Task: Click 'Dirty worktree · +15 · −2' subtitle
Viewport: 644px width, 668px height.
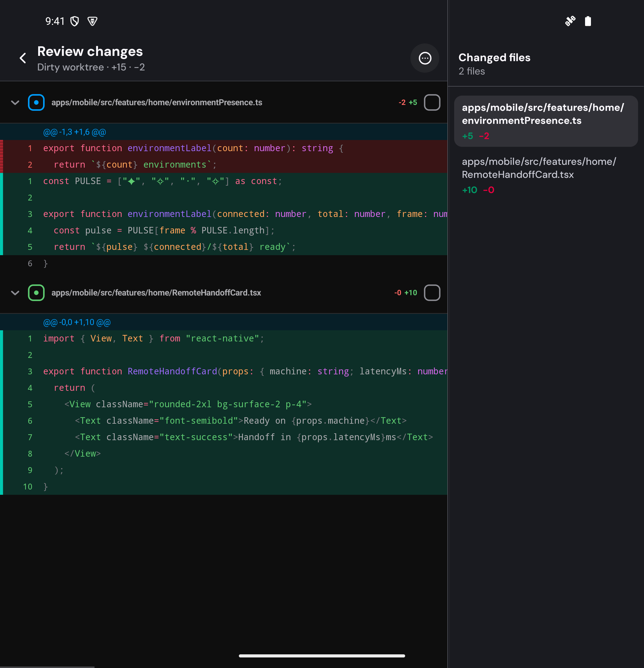Action: coord(91,67)
